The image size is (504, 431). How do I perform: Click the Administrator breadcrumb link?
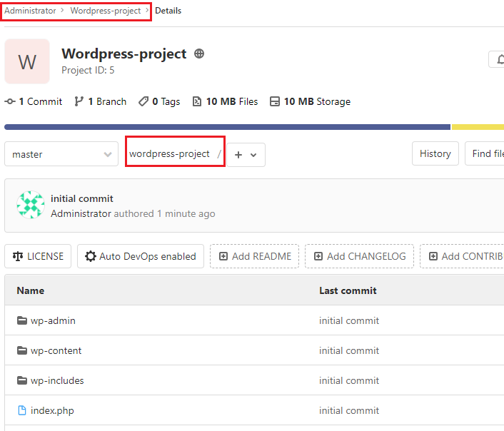[x=30, y=11]
